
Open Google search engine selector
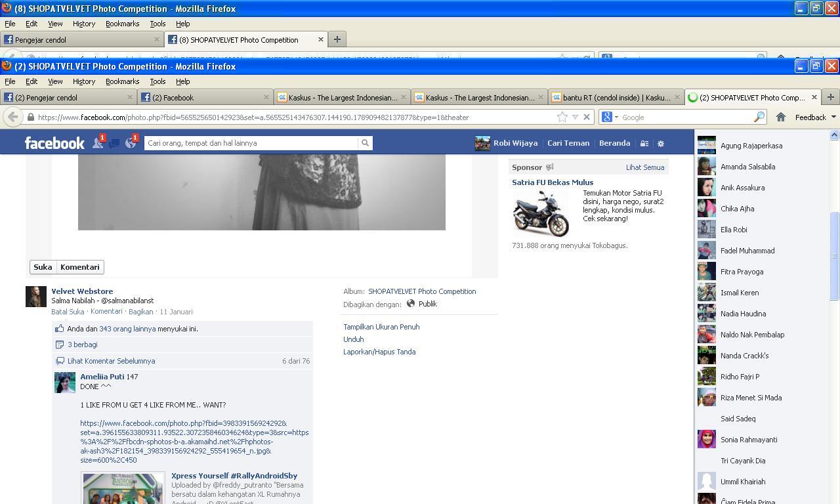pyautogui.click(x=610, y=117)
